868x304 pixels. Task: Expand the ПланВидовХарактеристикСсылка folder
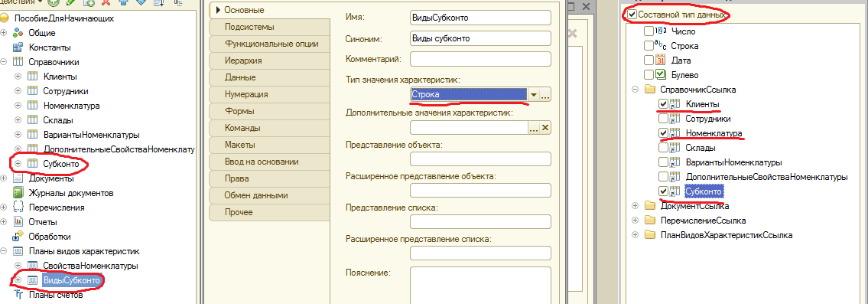635,234
